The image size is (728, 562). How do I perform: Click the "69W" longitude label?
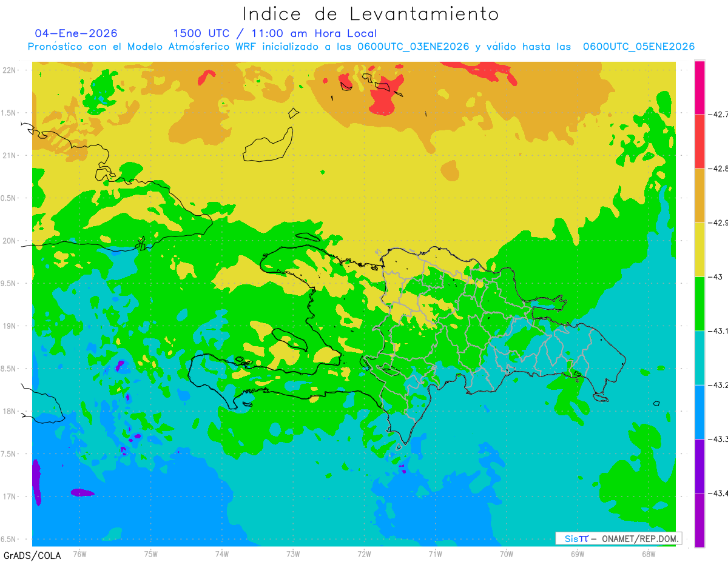click(577, 554)
